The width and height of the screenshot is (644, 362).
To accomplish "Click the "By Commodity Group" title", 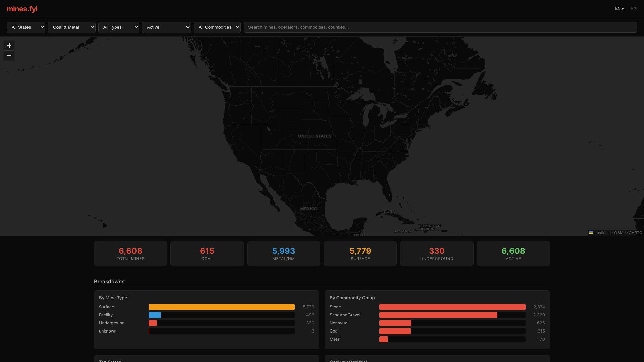I will coord(352,298).
